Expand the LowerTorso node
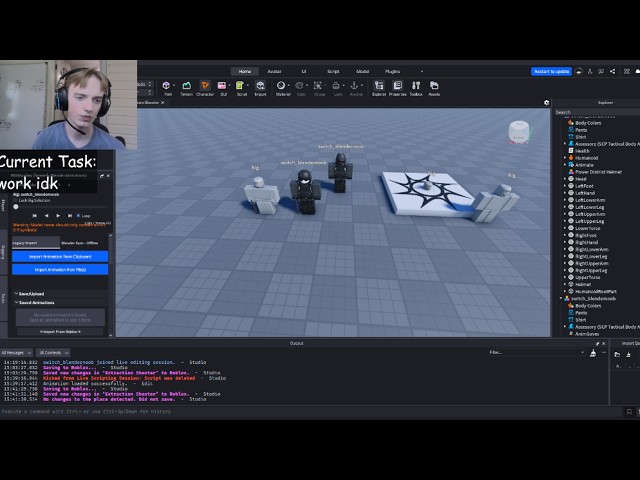Screen dimensions: 640x480 pos(565,228)
